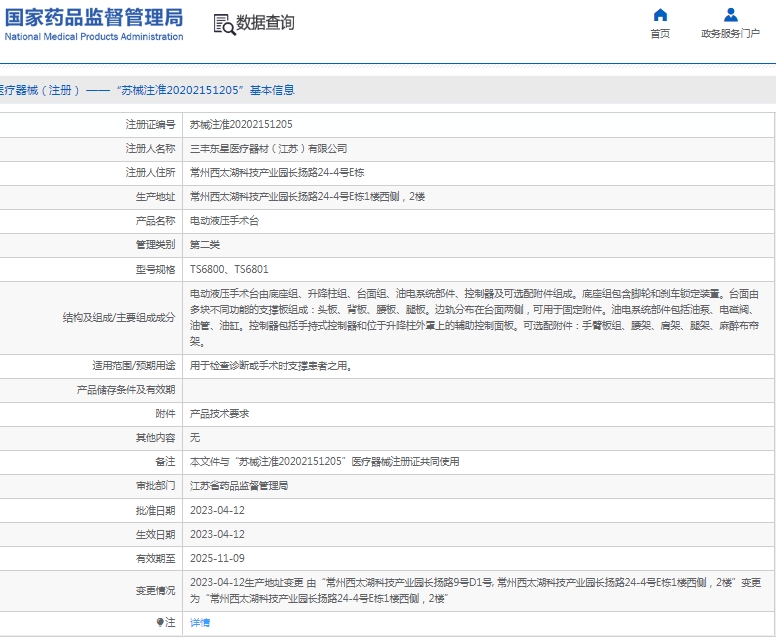Click the 数据查询 search icon
776x640 pixels.
tap(224, 24)
